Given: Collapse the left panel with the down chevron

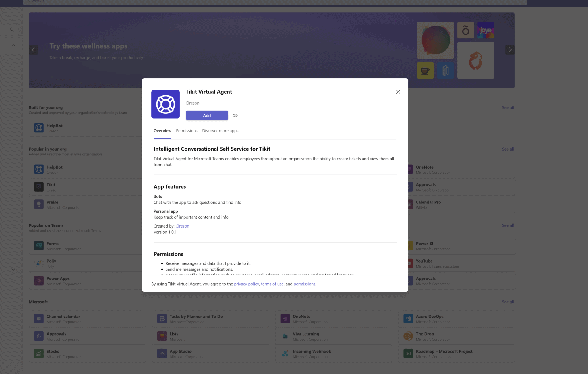Looking at the screenshot, I should [x=13, y=269].
